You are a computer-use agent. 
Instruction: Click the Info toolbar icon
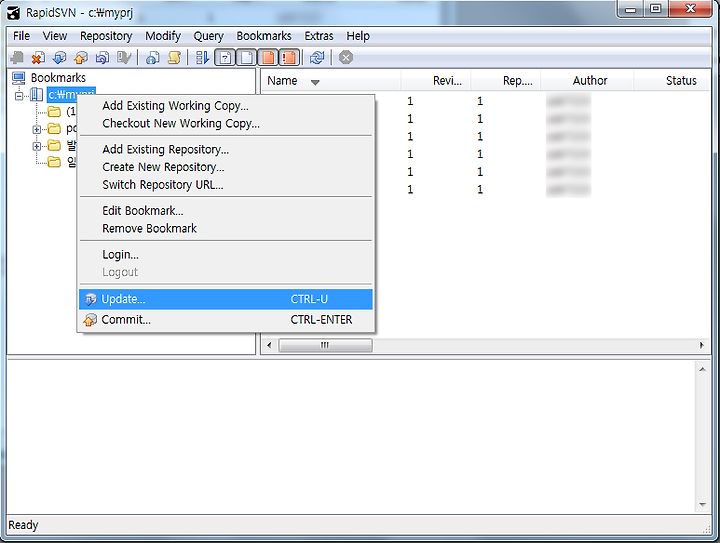pyautogui.click(x=152, y=58)
